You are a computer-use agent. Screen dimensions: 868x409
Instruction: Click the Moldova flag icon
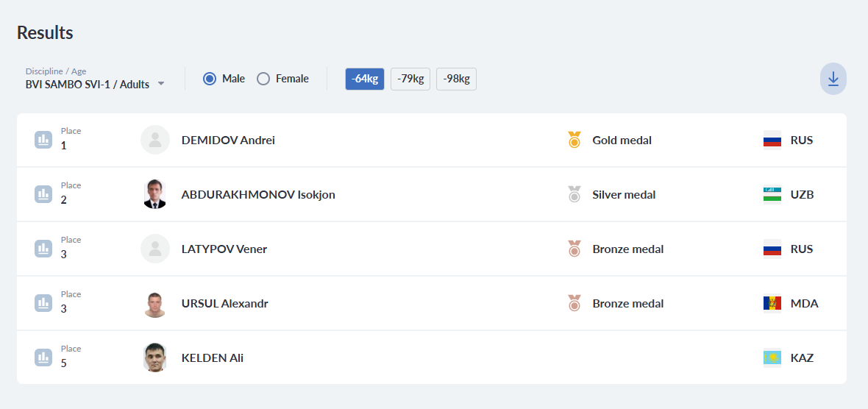point(772,303)
